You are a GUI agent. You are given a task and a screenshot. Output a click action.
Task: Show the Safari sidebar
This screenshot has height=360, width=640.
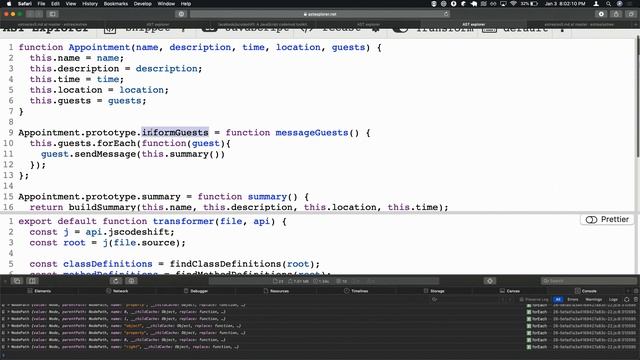53,14
